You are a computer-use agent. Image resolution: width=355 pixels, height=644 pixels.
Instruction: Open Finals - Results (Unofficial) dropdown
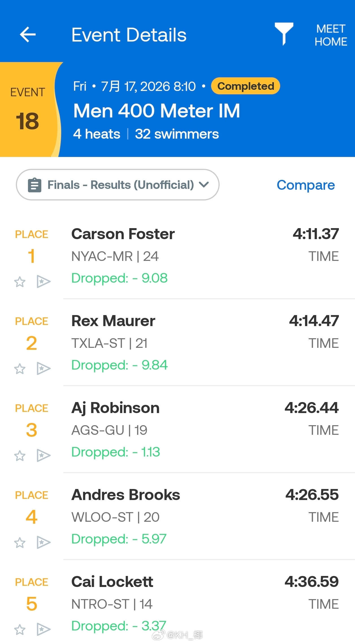118,185
